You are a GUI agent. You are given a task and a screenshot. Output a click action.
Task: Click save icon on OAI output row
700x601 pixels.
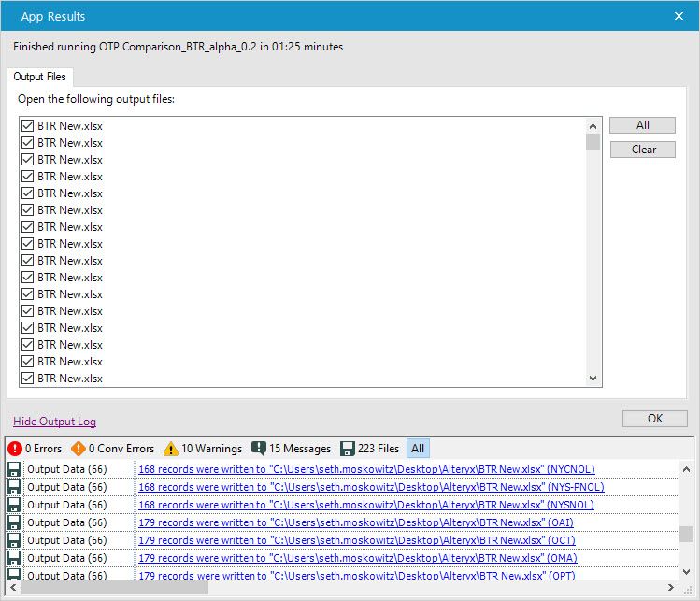(x=14, y=522)
